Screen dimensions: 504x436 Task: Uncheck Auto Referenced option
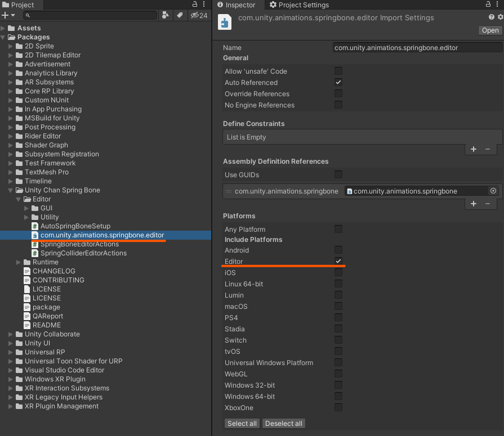click(x=338, y=82)
